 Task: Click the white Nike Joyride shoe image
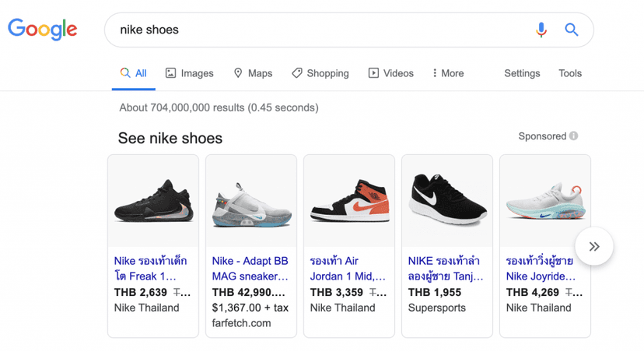[544, 201]
